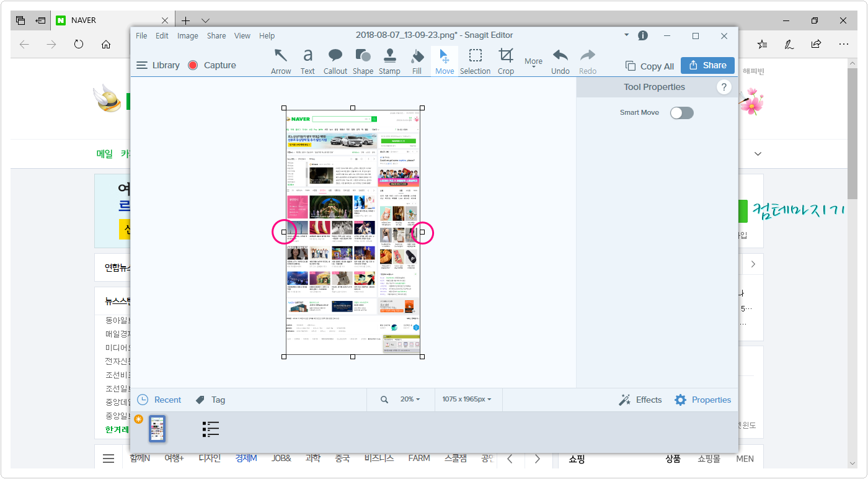Click the Edge share icon

pyautogui.click(x=816, y=44)
